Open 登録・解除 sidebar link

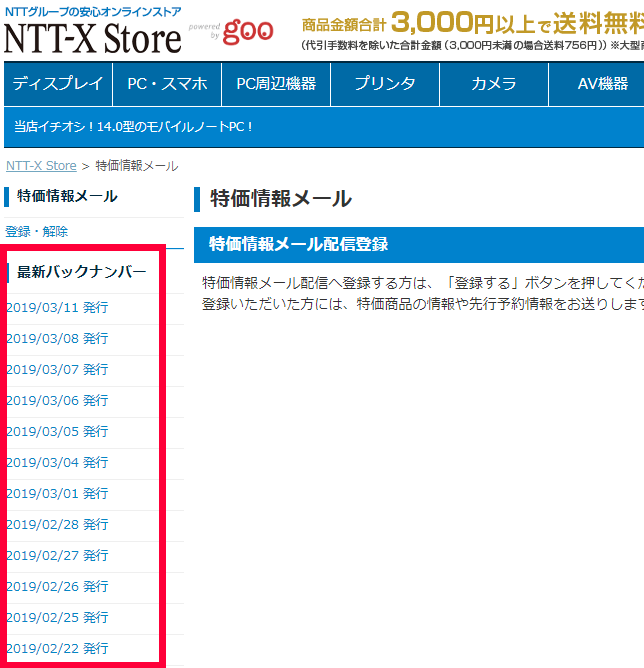coord(37,231)
